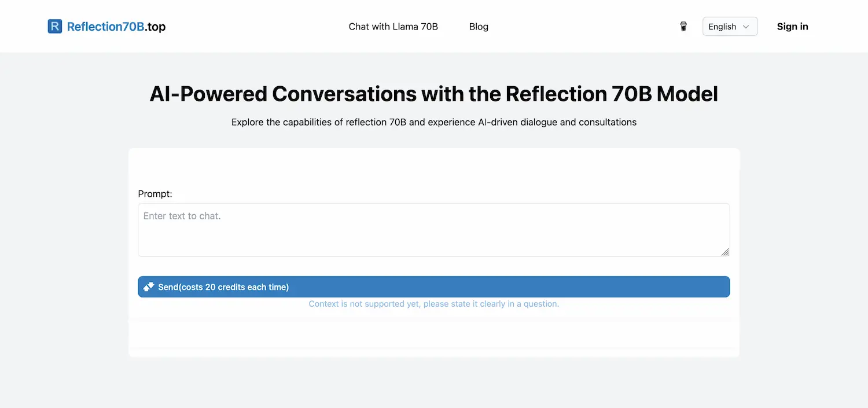This screenshot has height=408, width=868.
Task: Click the Prompt: label above the textarea
Action: [155, 194]
